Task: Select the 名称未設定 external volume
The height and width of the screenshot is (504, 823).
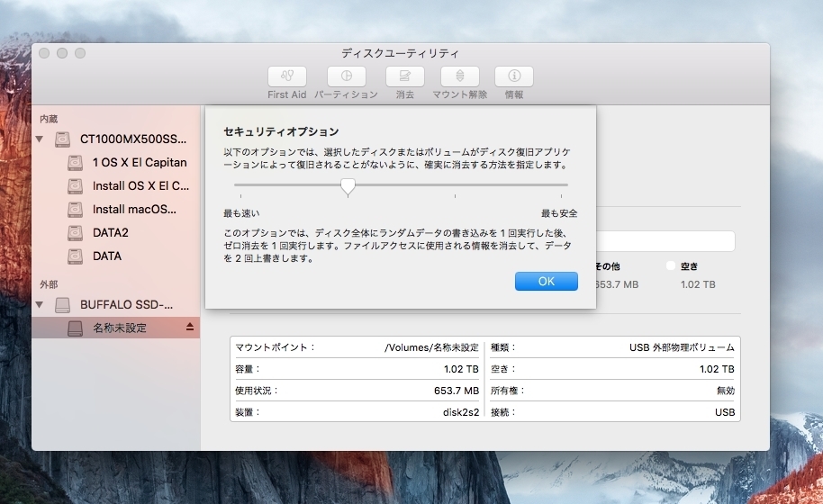Action: (x=119, y=328)
